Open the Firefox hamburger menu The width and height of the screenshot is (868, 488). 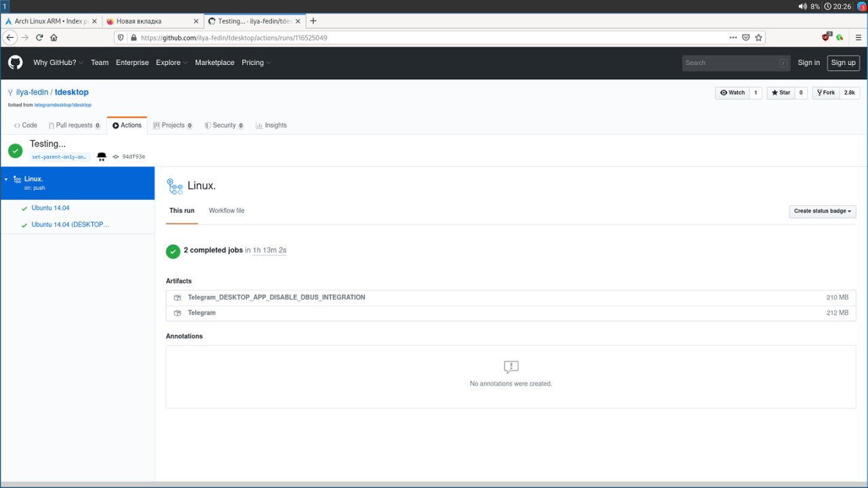coord(858,37)
